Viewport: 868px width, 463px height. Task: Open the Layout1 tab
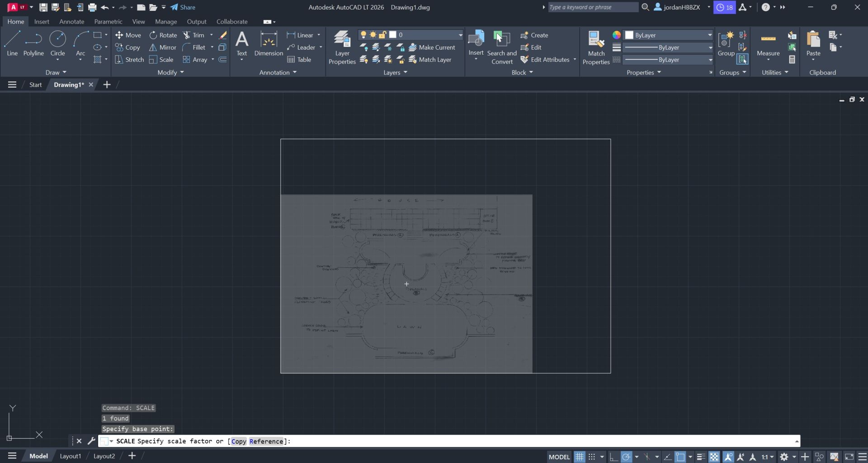70,456
